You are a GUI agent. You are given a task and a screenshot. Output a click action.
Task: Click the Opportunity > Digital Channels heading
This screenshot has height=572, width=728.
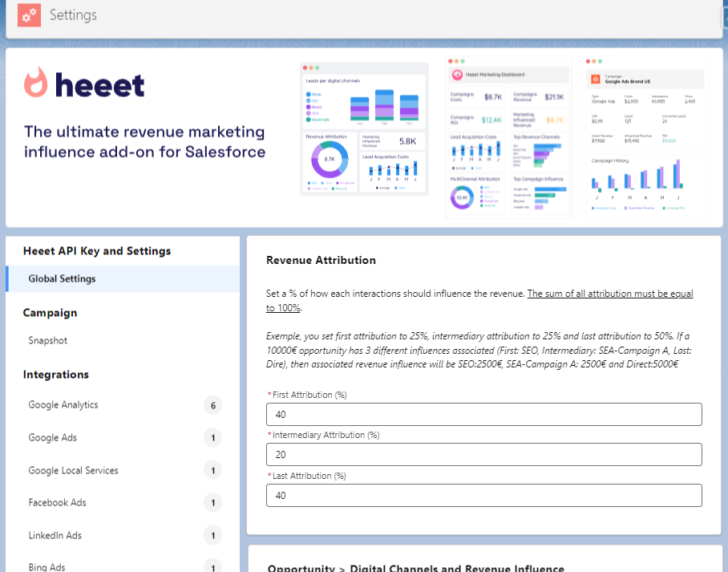pyautogui.click(x=416, y=568)
